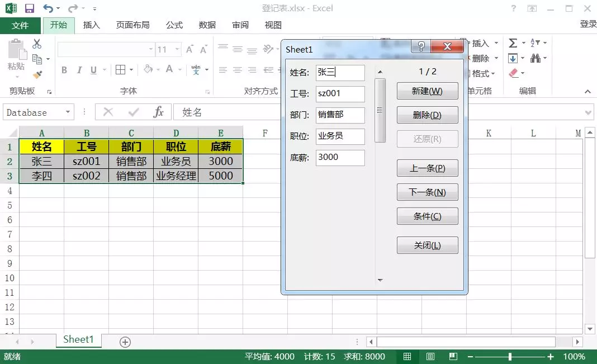Screen dimensions: 597x364
Task: Click the 条件(C) button
Action: click(427, 216)
